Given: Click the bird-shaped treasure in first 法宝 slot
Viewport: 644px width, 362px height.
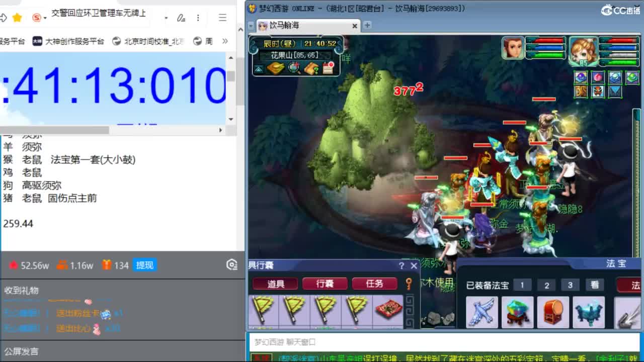Looking at the screenshot, I should pyautogui.click(x=481, y=312).
